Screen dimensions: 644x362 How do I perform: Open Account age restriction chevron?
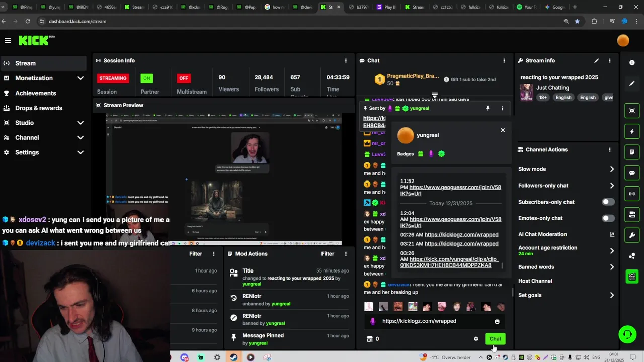coord(612,251)
